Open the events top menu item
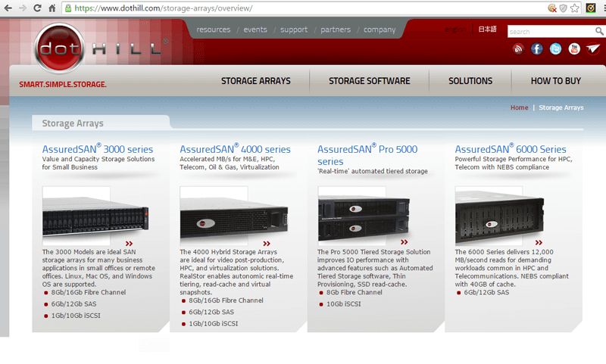This screenshot has width=606, height=364. [255, 30]
